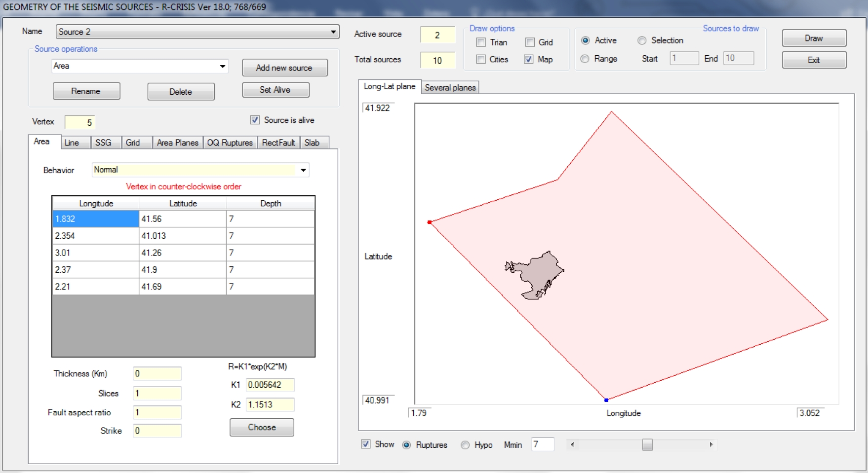Enable the Trian draw option
Image resolution: width=868 pixels, height=473 pixels.
pos(481,42)
